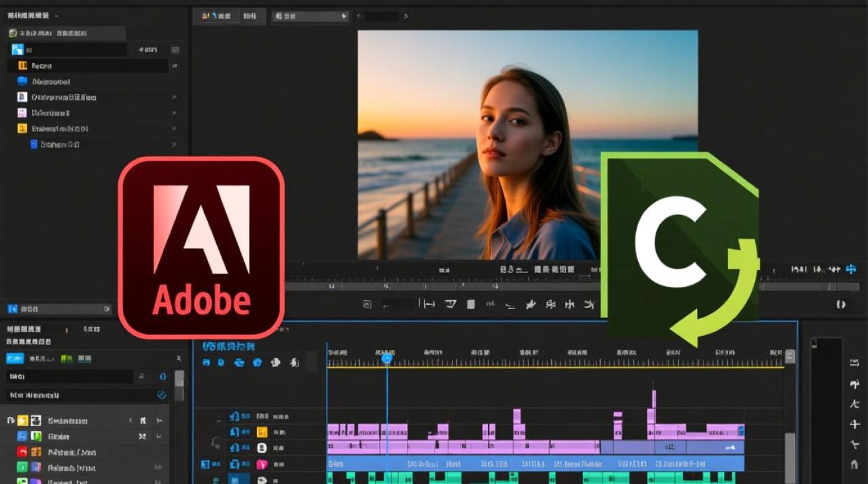Viewport: 868px width, 484px height.
Task: Click the blue timeline playhead marker
Action: (x=387, y=358)
